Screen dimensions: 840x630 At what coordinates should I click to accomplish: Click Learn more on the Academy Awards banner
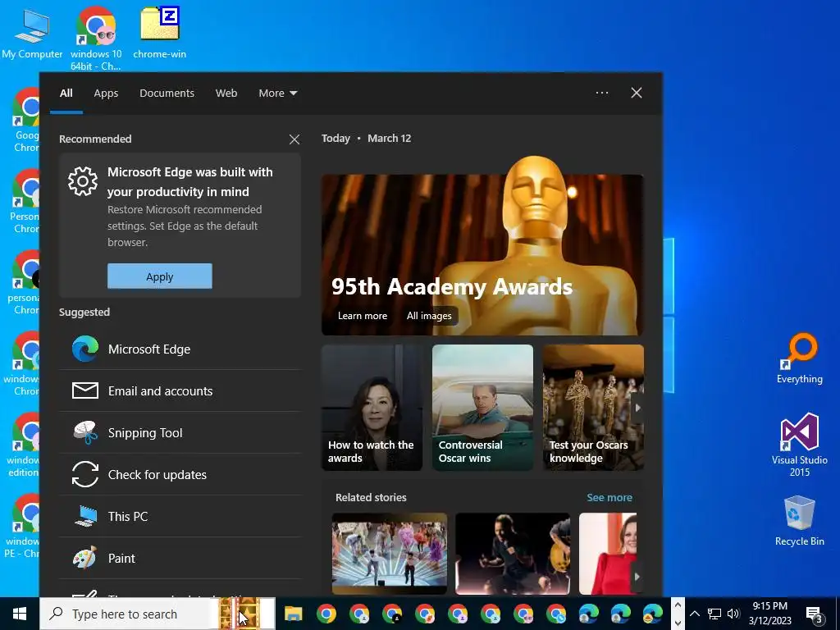[363, 316]
